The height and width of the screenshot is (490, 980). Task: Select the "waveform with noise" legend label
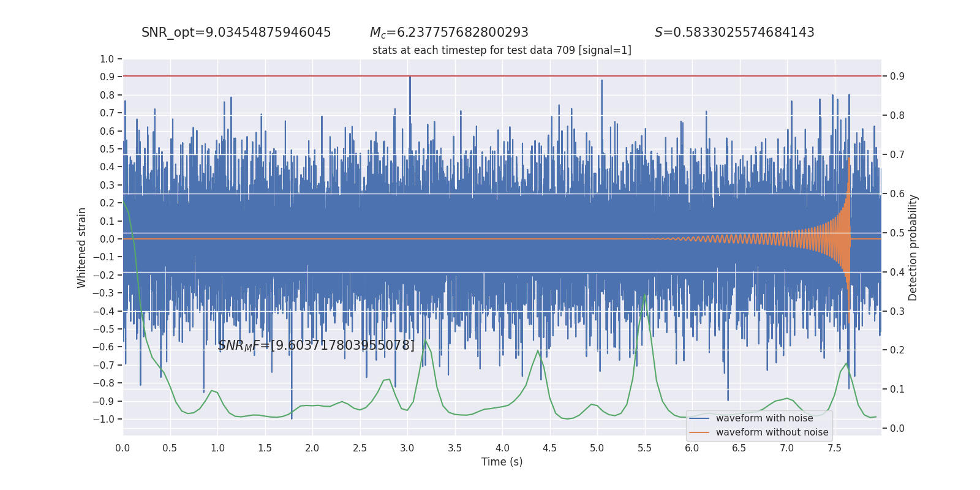tap(764, 418)
